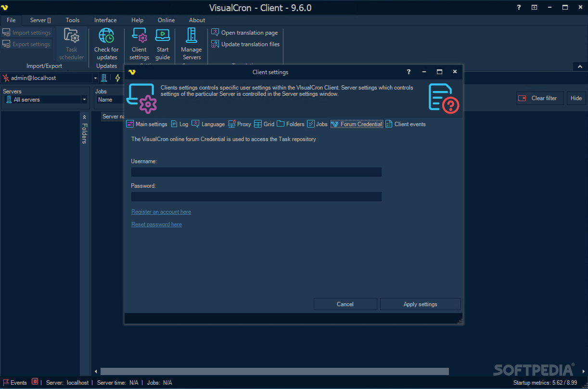
Task: Switch to the Language tab
Action: coord(208,124)
